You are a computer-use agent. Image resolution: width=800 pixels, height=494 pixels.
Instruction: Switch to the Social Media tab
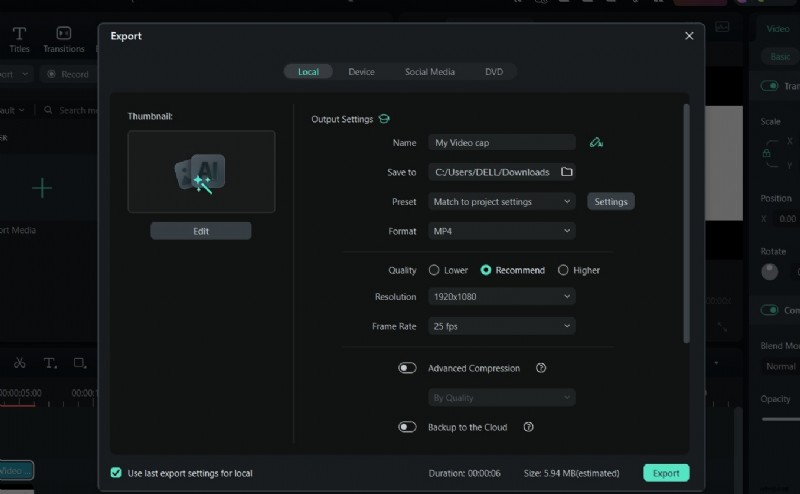(429, 72)
